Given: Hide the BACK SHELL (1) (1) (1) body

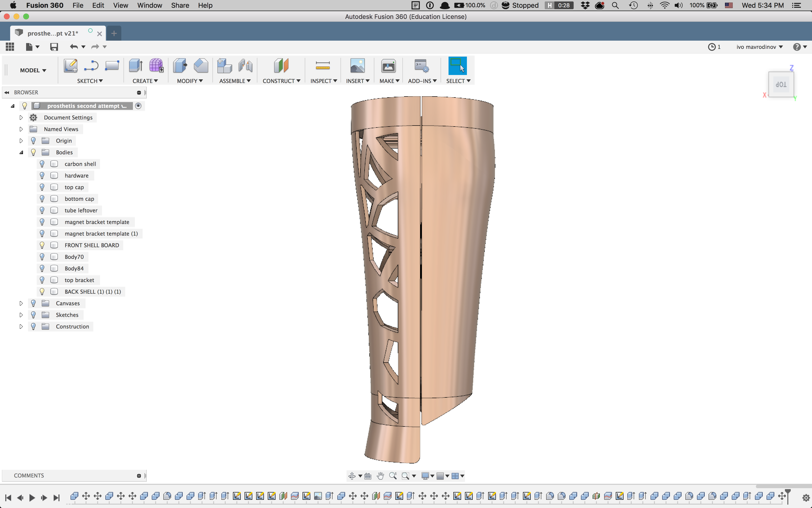Looking at the screenshot, I should coord(42,292).
